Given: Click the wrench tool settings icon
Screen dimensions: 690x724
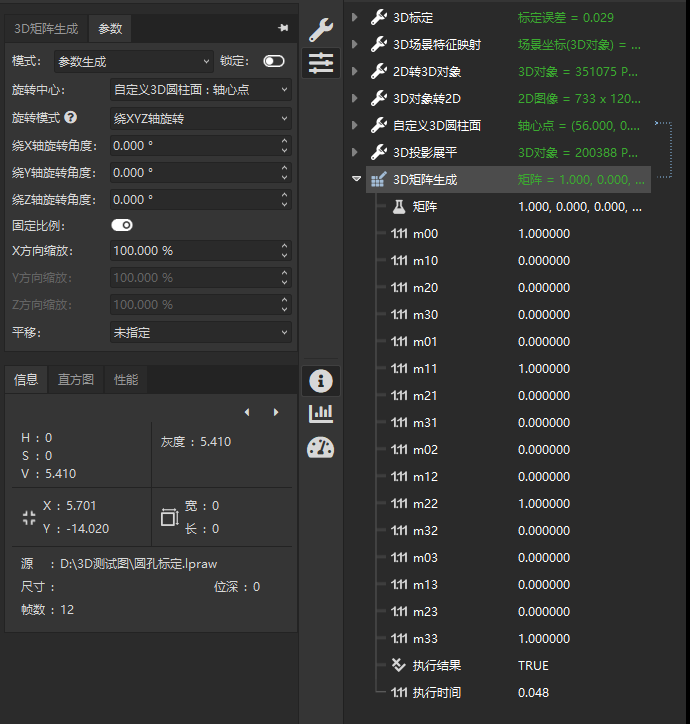Looking at the screenshot, I should click(x=321, y=30).
